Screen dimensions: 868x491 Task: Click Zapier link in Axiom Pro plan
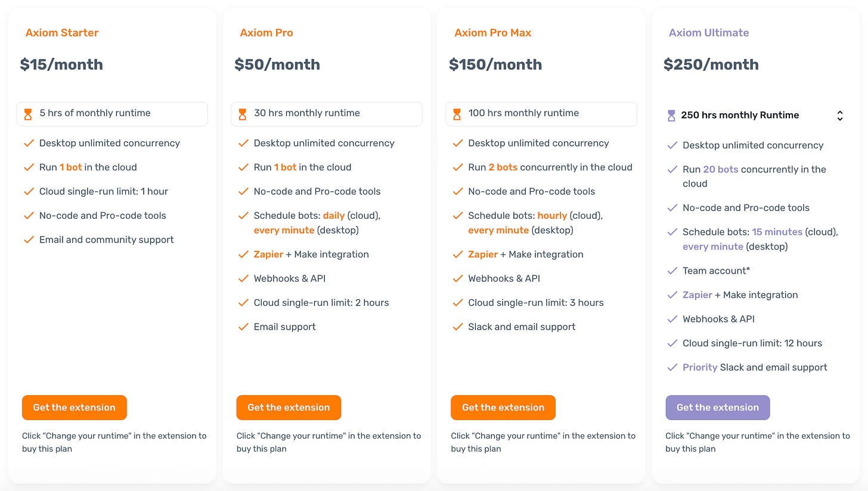[268, 254]
